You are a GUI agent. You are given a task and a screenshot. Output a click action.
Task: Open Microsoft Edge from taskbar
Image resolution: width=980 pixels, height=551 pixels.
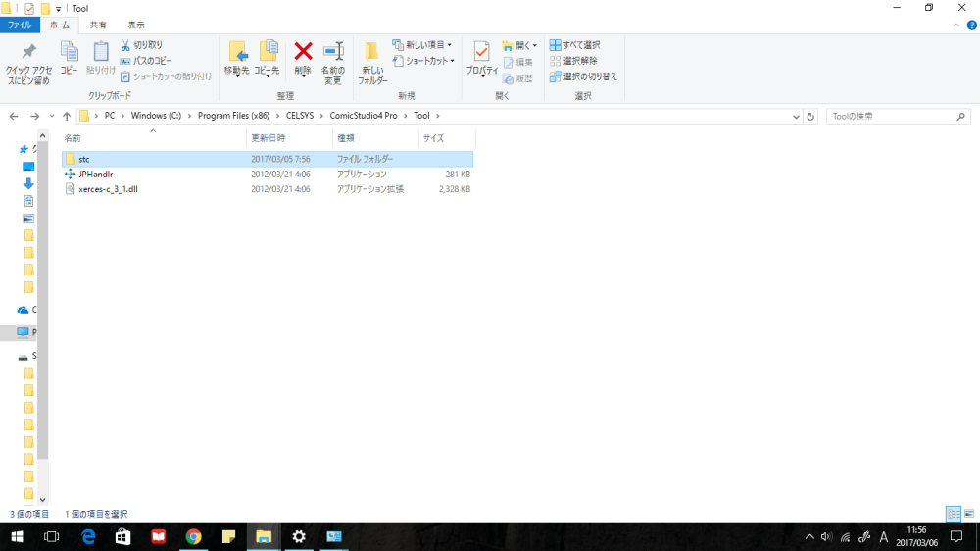[88, 537]
